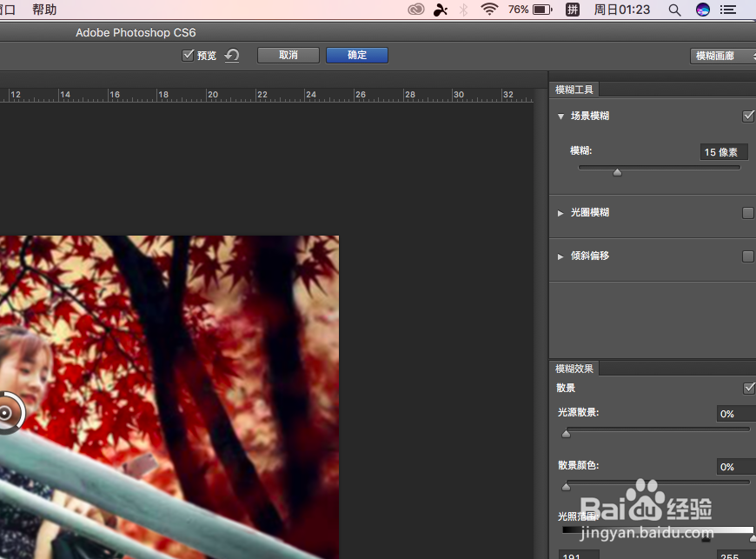
Task: Click the 光源散景 slider handle
Action: (566, 434)
